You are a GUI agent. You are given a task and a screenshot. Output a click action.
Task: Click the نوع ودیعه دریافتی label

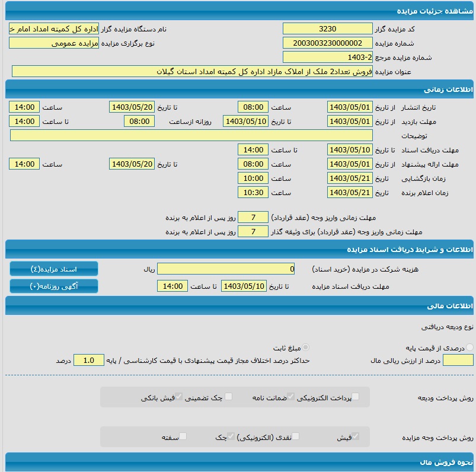(447, 327)
